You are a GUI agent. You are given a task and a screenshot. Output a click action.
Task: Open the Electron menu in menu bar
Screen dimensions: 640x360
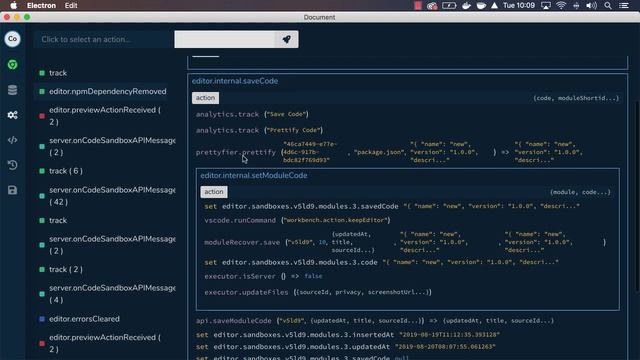coord(41,5)
